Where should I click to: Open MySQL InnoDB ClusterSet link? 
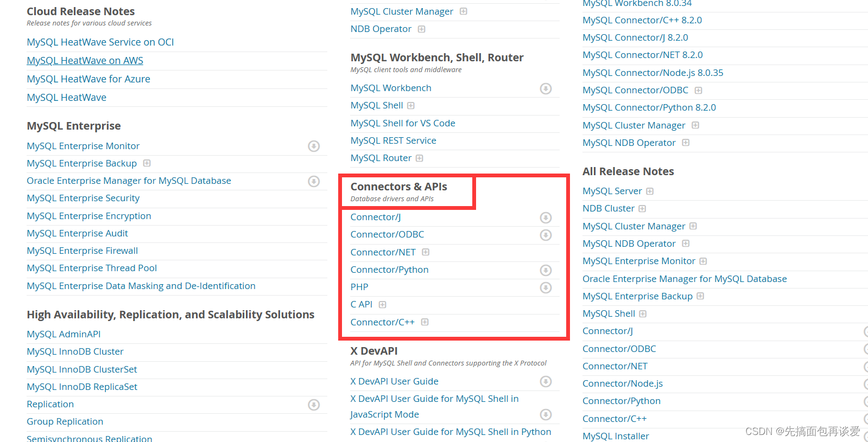tap(82, 369)
